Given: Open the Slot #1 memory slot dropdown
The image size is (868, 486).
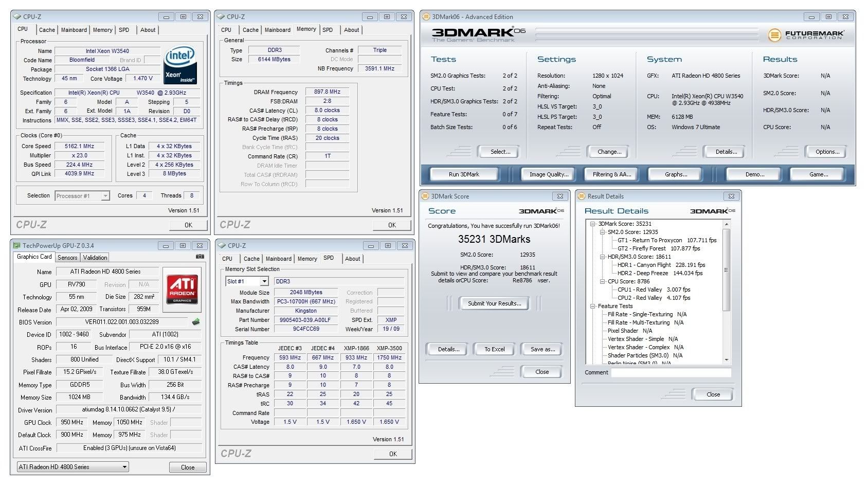Looking at the screenshot, I should 264,281.
